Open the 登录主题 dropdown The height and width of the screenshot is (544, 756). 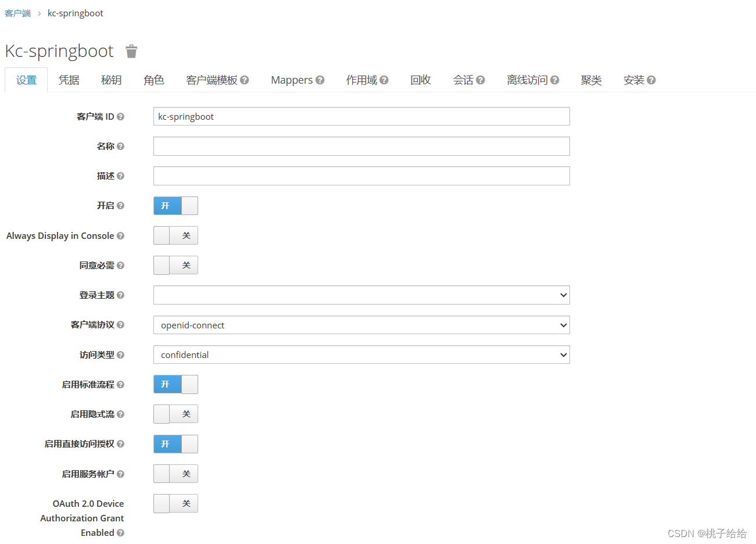point(361,295)
